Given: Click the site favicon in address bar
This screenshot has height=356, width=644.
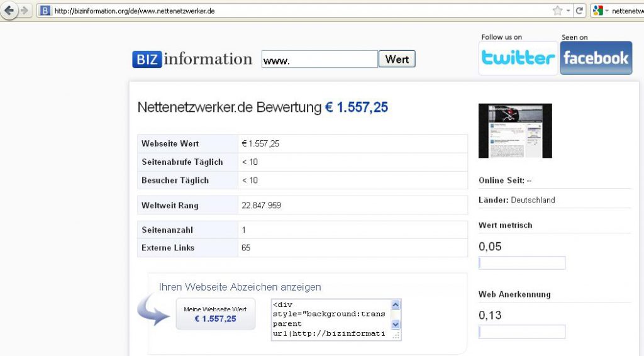Looking at the screenshot, I should tap(45, 11).
